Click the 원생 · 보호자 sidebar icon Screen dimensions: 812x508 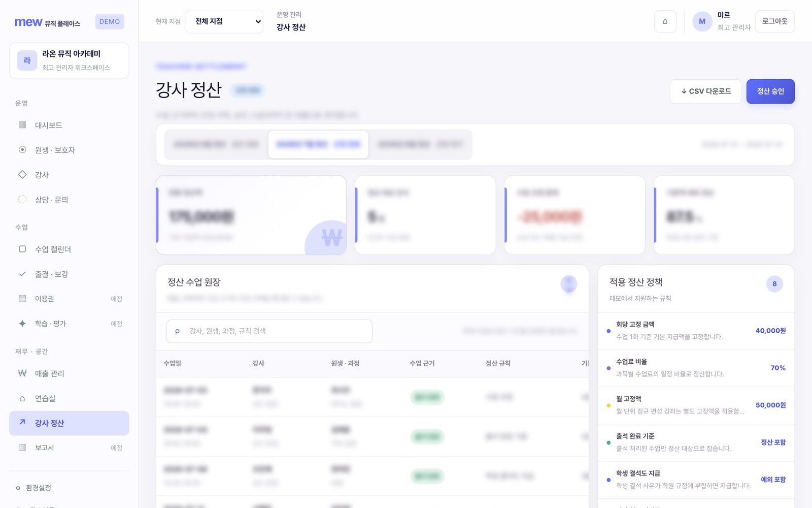(x=22, y=150)
